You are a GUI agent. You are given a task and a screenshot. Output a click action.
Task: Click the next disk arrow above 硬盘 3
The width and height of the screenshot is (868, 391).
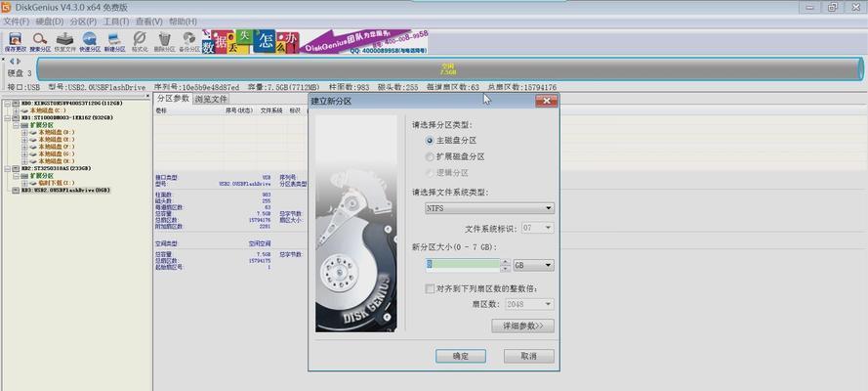coord(19,62)
